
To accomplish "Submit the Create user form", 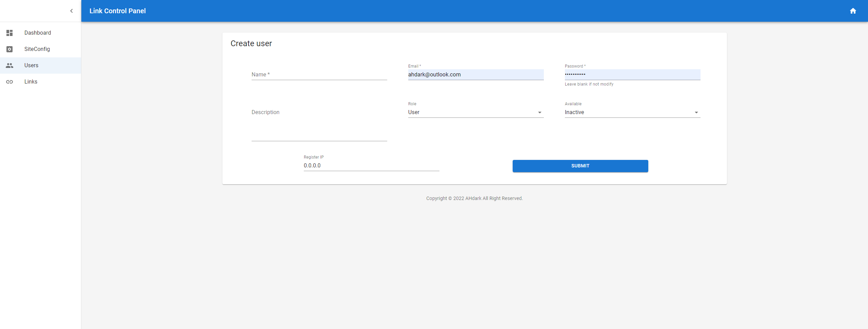I will 580,166.
